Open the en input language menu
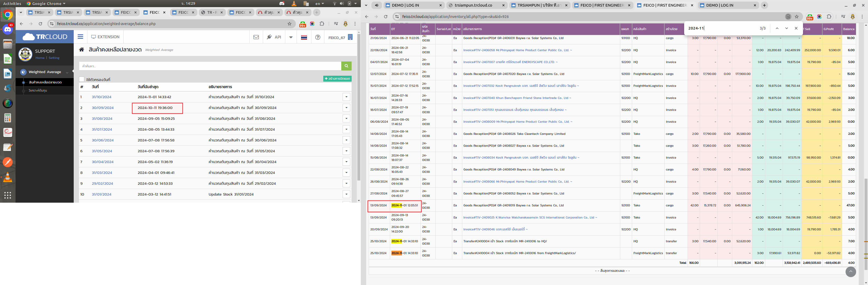The width and height of the screenshot is (868, 285). coord(319,4)
